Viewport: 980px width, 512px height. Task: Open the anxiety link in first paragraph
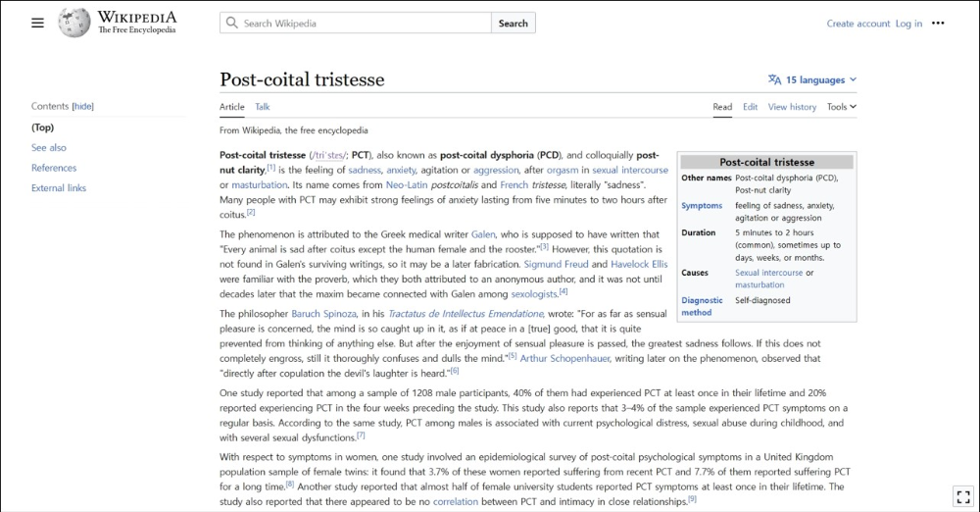401,170
